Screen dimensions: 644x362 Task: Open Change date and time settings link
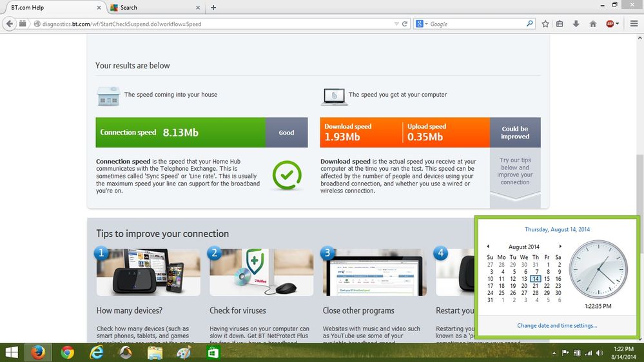click(557, 325)
